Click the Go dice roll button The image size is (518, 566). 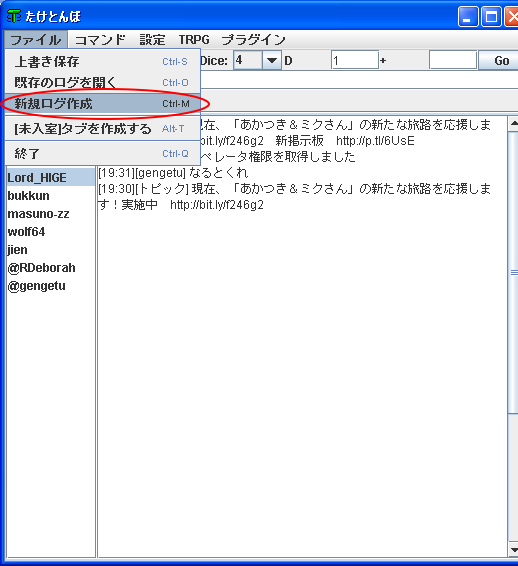[x=500, y=61]
